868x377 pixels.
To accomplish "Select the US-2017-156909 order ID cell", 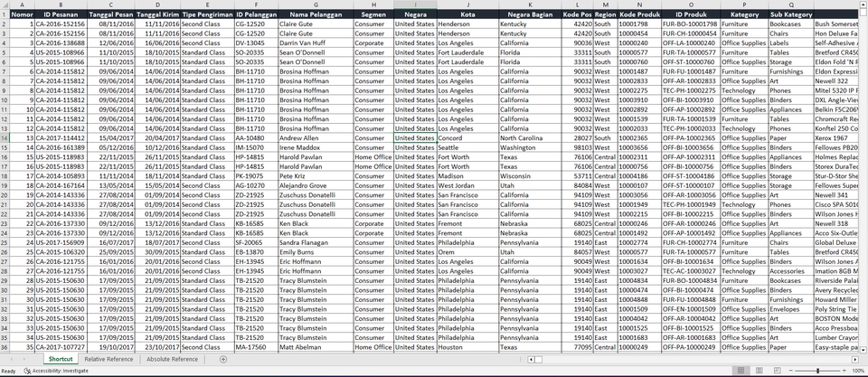I will [61, 242].
